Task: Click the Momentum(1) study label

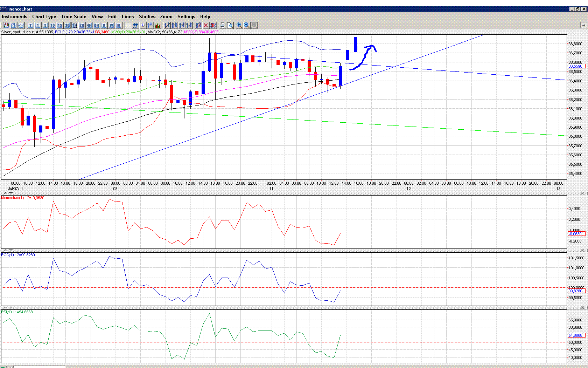Action: (23, 198)
